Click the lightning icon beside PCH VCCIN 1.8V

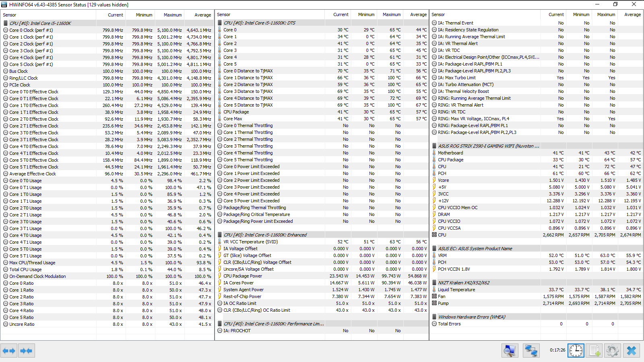click(434, 269)
